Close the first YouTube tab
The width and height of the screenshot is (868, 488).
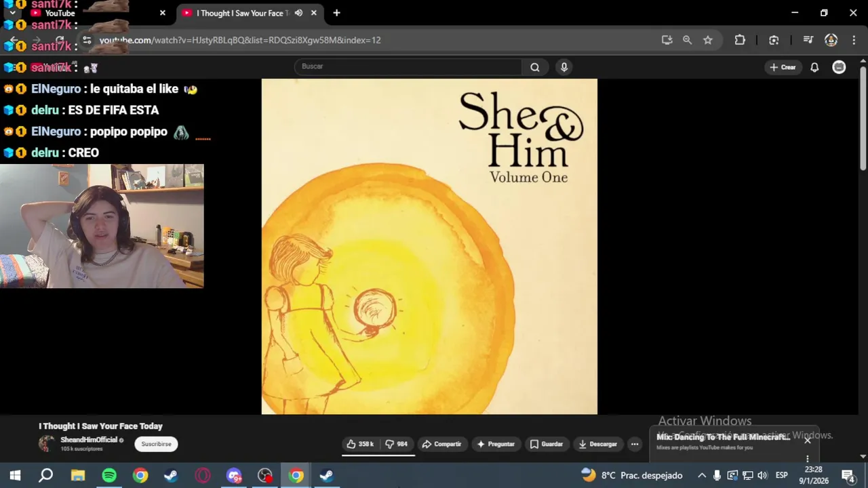pos(162,13)
